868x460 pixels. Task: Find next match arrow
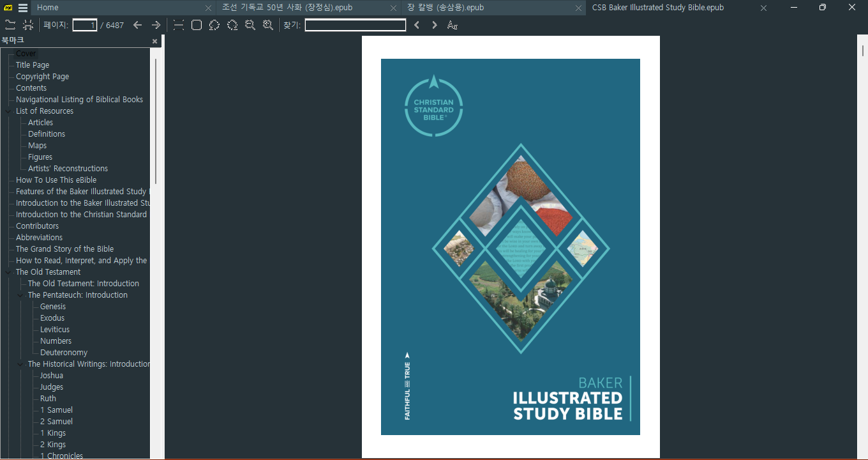point(435,25)
